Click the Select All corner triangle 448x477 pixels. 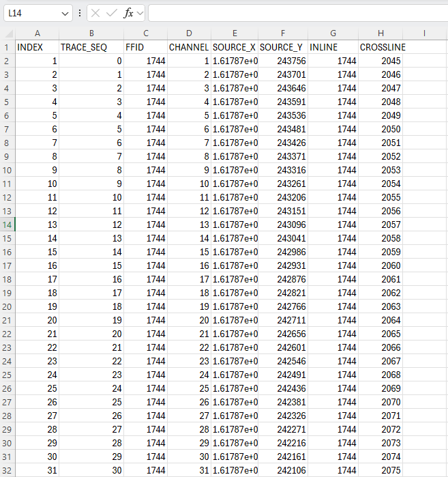pos(8,33)
